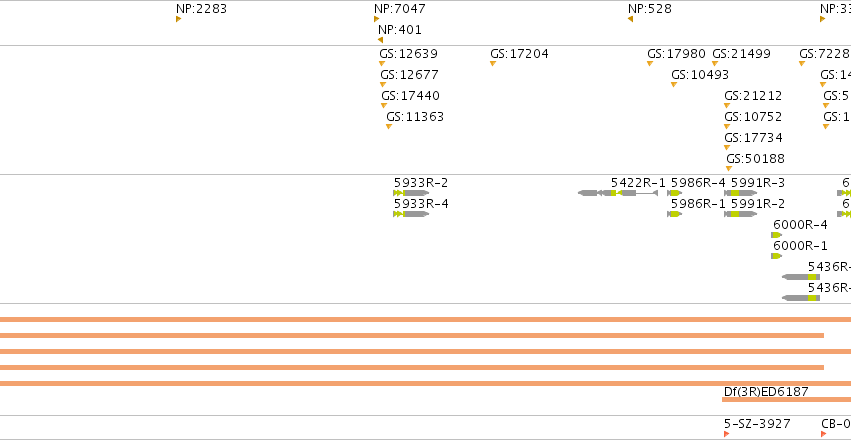This screenshot has height=440, width=851.
Task: Open the NP:7047 label
Action: 400,9
